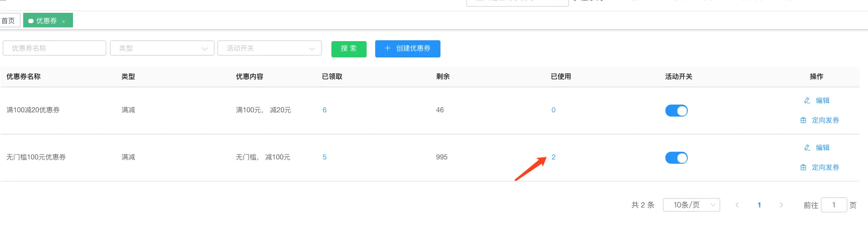The image size is (868, 234).
Task: Click edit pencil icon for 满100减20优惠券
Action: (807, 100)
